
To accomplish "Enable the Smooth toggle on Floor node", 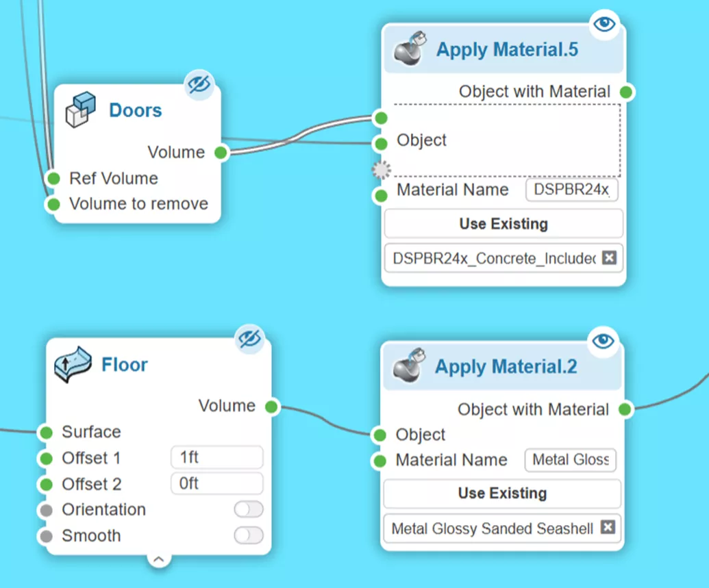I will coord(248,536).
